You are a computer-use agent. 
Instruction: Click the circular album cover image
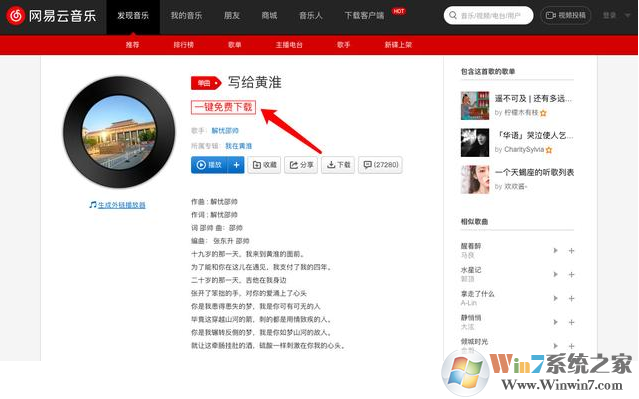(119, 132)
